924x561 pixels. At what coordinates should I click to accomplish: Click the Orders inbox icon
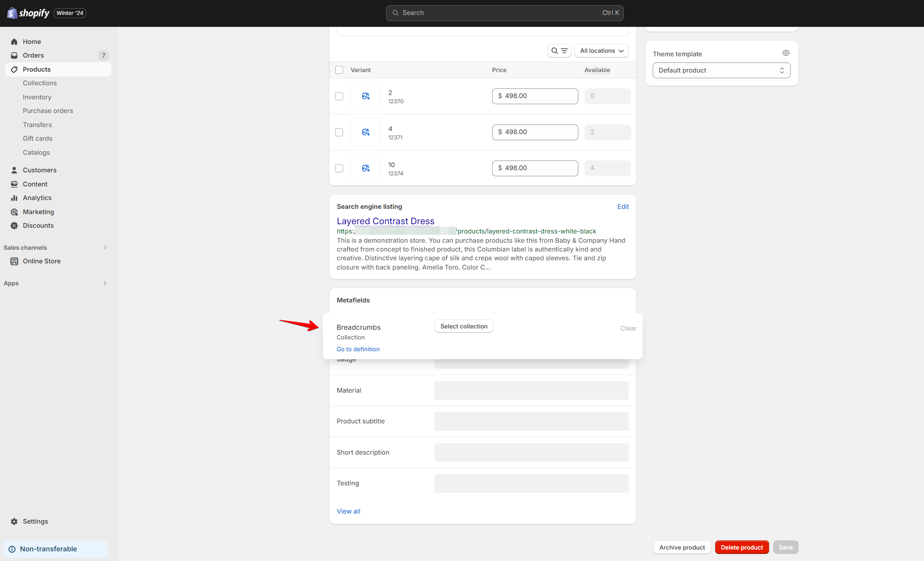click(x=14, y=55)
